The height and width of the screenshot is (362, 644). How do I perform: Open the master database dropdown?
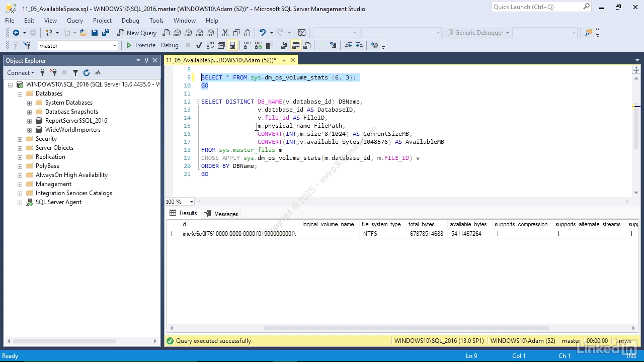tap(115, 45)
